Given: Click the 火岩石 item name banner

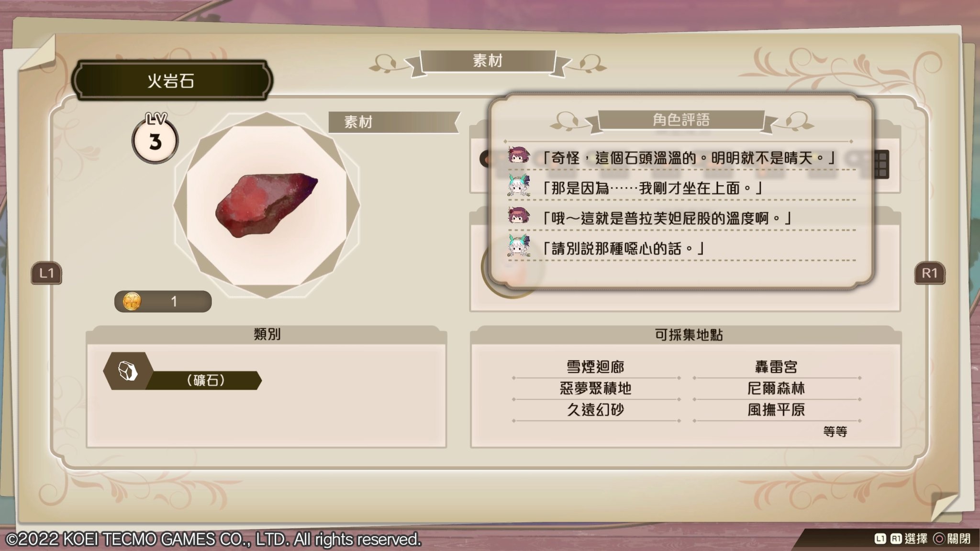Looking at the screenshot, I should pos(171,80).
